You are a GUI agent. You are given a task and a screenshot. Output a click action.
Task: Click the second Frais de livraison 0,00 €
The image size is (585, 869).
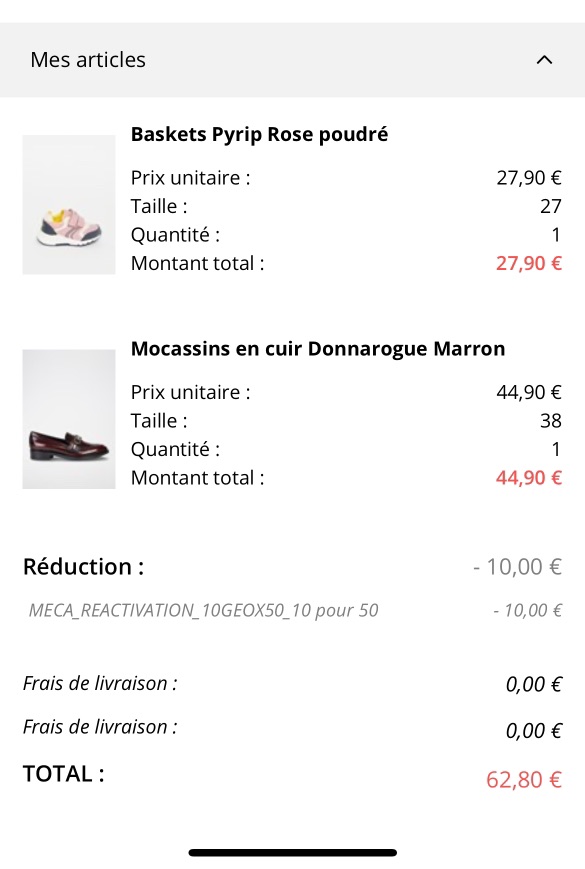tap(534, 730)
